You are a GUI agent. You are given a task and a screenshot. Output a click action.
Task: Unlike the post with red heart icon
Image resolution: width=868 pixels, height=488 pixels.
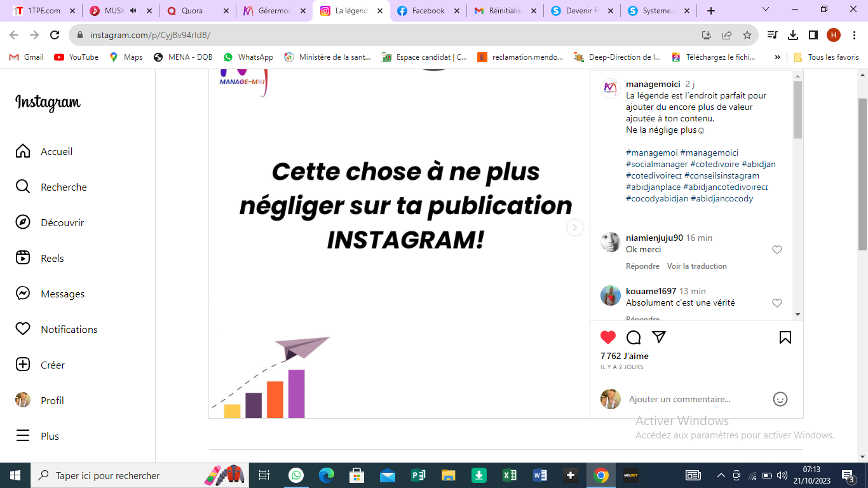[608, 337]
